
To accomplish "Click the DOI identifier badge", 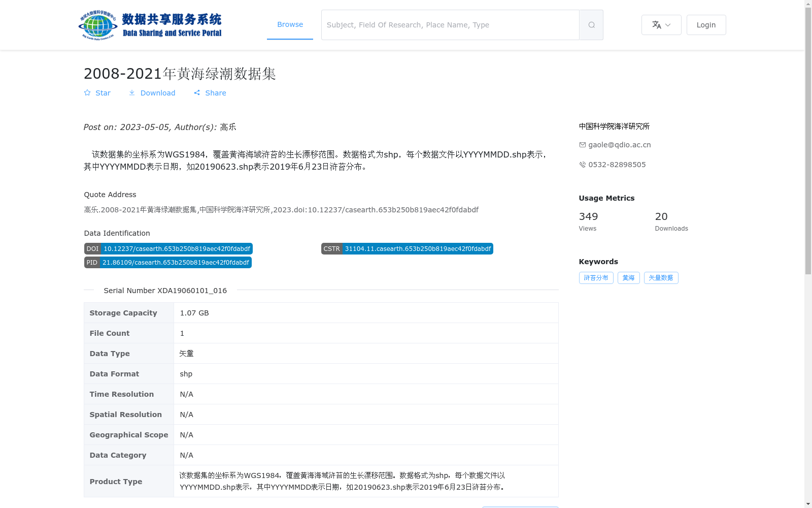I will (x=168, y=249).
